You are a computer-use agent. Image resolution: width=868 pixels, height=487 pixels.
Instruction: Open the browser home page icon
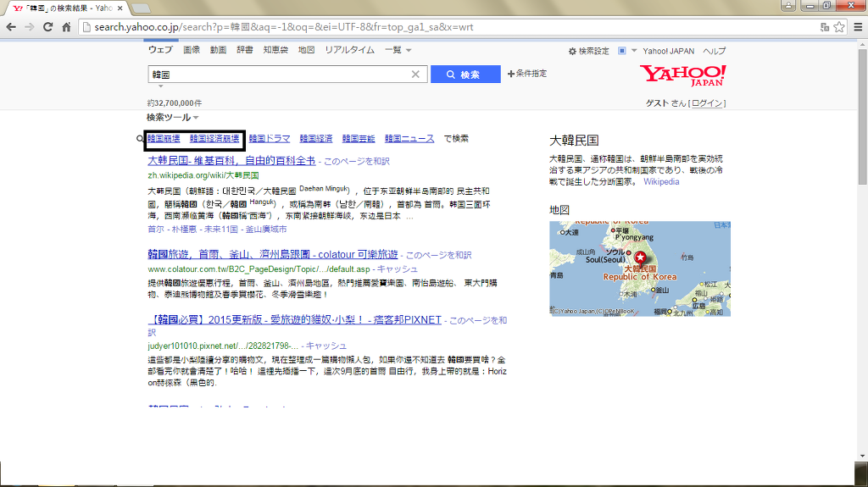point(66,27)
